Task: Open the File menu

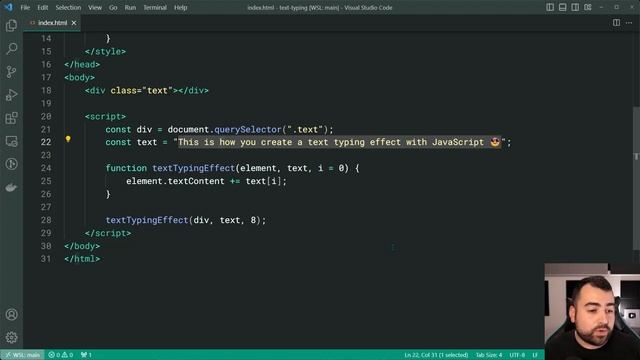Action: click(25, 7)
